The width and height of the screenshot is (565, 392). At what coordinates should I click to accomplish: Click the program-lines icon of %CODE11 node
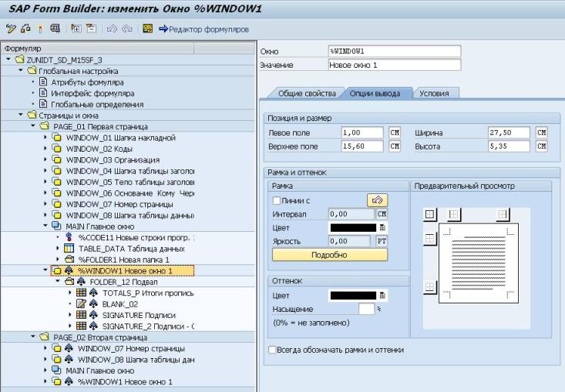coord(69,237)
